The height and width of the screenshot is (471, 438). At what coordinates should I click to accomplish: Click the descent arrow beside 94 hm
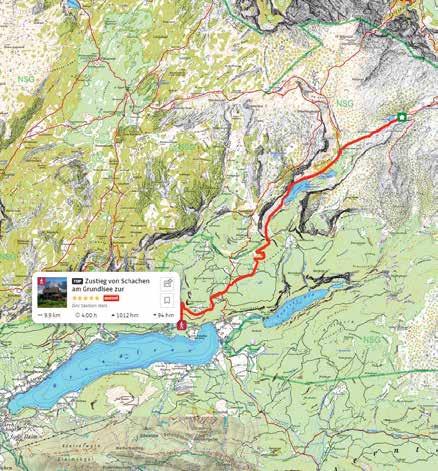[x=155, y=315]
